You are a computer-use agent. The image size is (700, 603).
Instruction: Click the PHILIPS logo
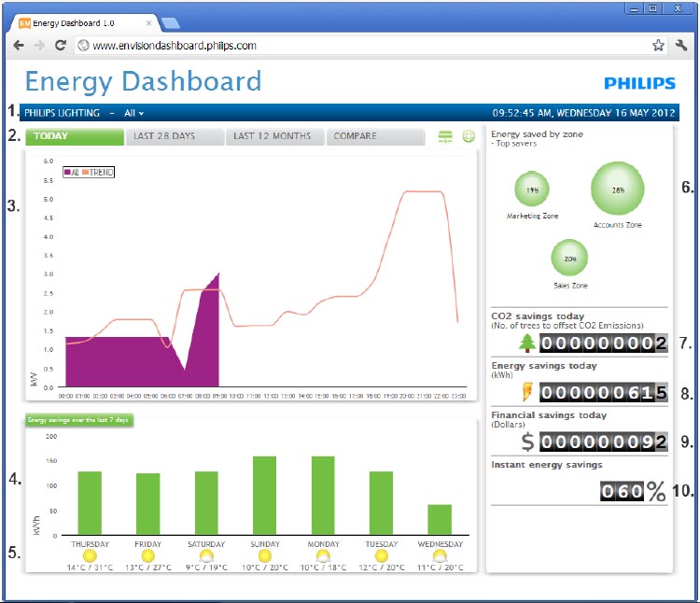point(639,83)
